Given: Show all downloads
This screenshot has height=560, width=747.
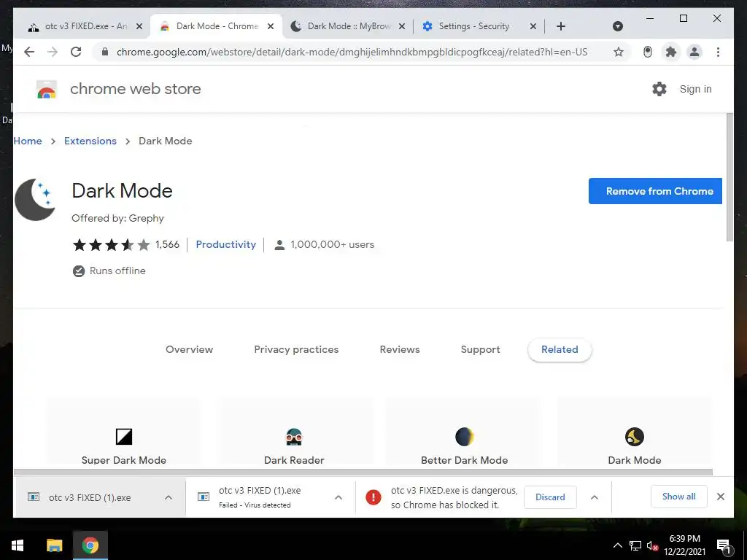Looking at the screenshot, I should [679, 497].
